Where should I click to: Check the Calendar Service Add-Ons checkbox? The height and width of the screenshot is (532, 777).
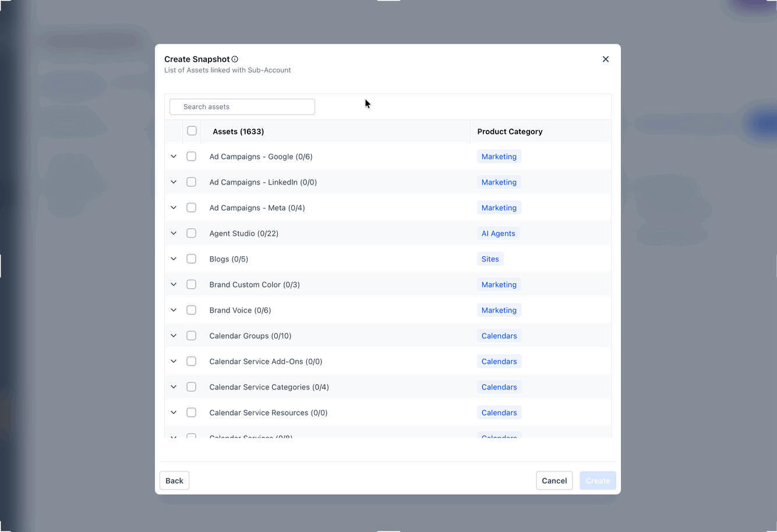[191, 361]
